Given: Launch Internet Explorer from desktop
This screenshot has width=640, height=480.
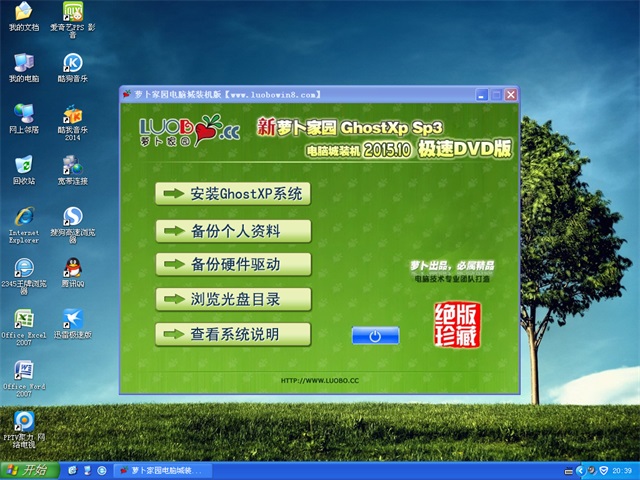Looking at the screenshot, I should [23, 217].
